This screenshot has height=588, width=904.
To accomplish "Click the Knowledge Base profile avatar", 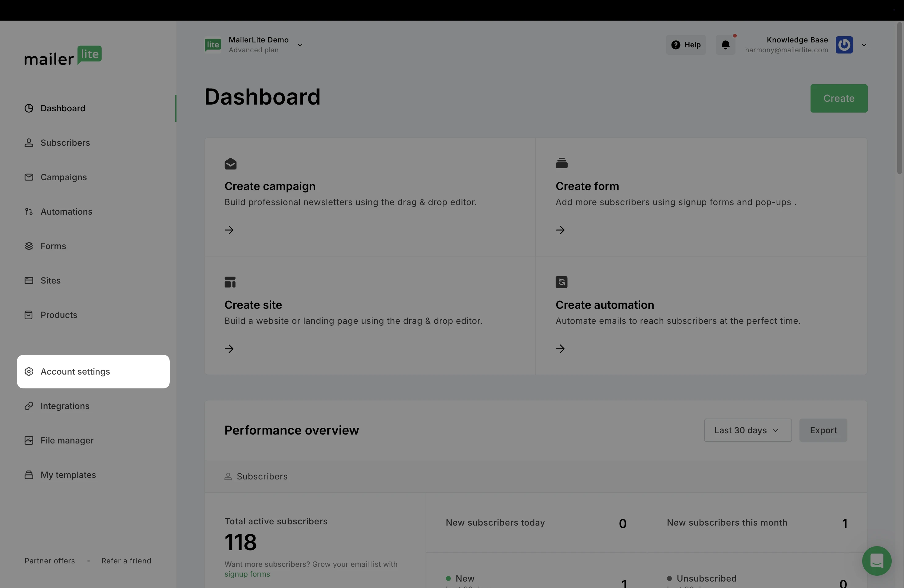I will pos(844,45).
